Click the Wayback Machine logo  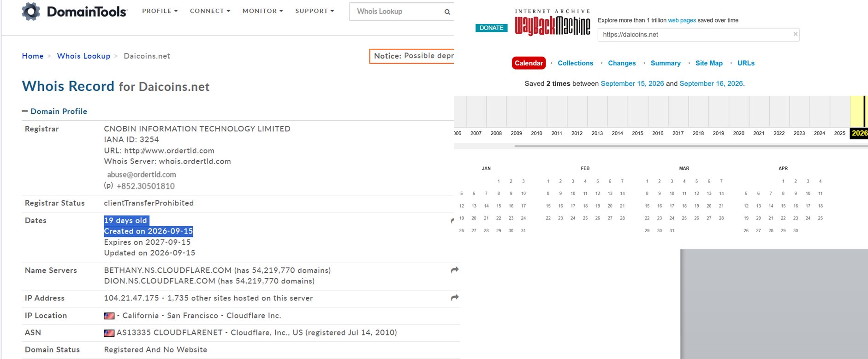553,22
